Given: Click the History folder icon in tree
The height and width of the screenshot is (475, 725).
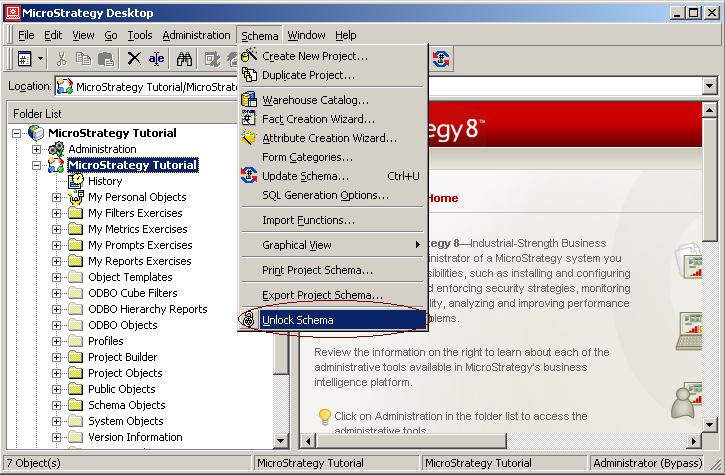Looking at the screenshot, I should 76,181.
